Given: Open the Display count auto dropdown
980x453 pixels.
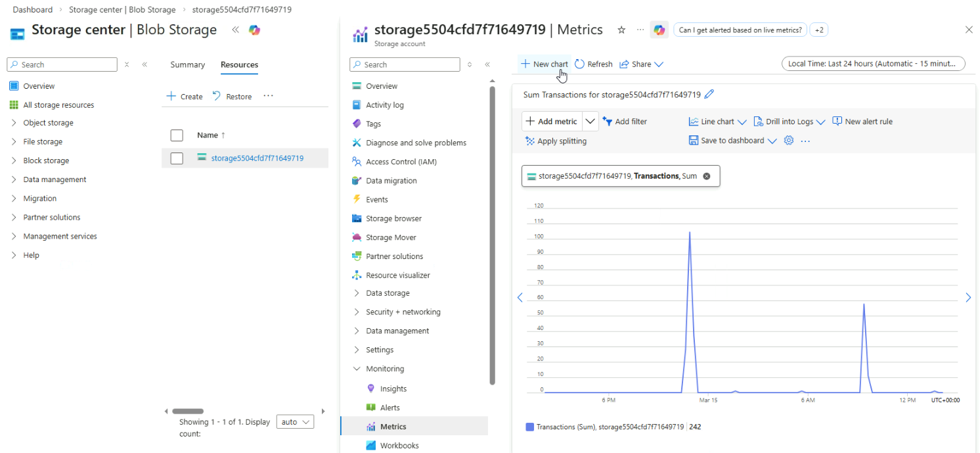Looking at the screenshot, I should (x=295, y=422).
